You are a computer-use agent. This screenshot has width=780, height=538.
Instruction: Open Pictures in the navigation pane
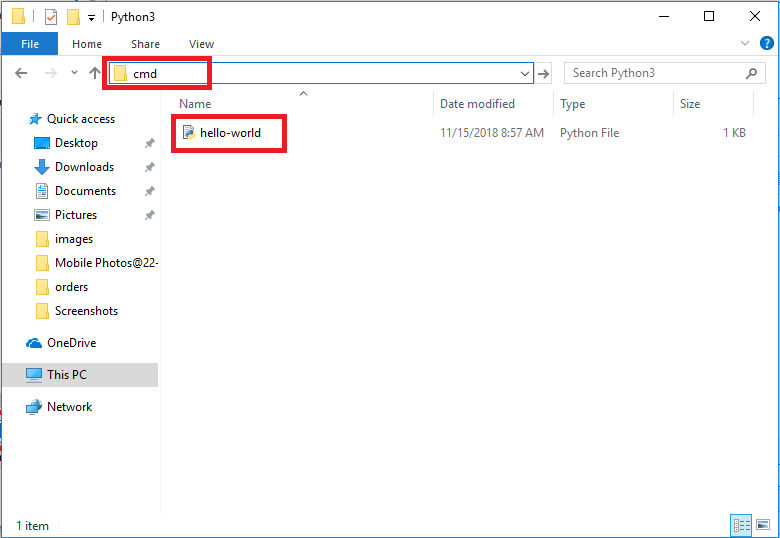tap(76, 215)
